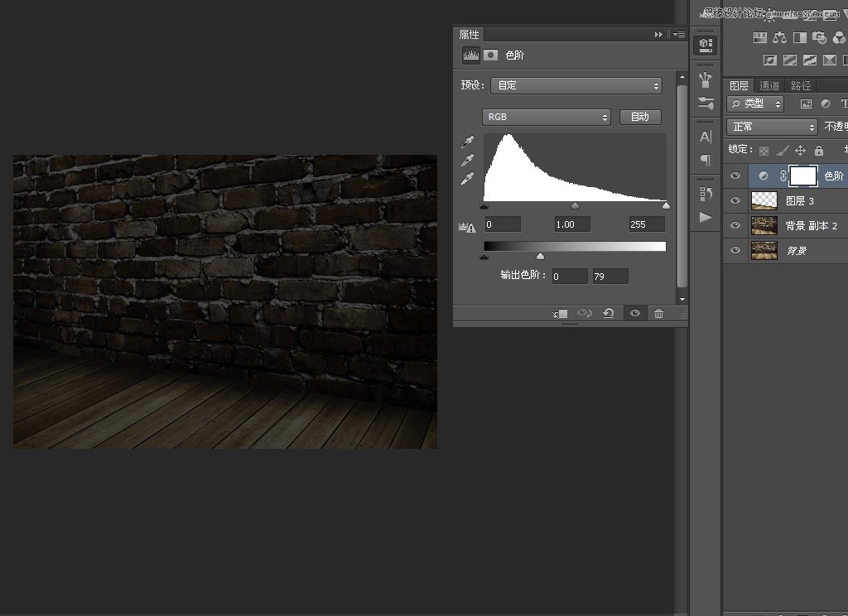
Task: Open the RGB channel dropdown
Action: 547,117
